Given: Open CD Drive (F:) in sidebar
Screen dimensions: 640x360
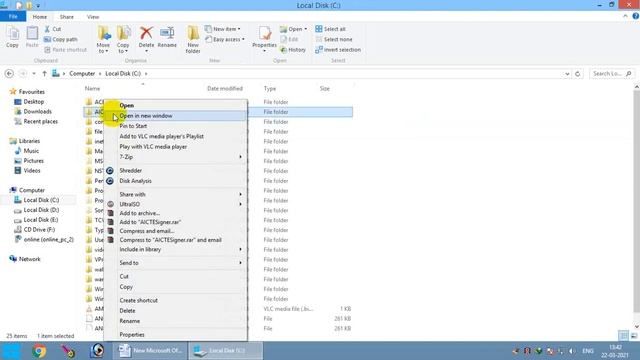Looking at the screenshot, I should click(39, 230).
